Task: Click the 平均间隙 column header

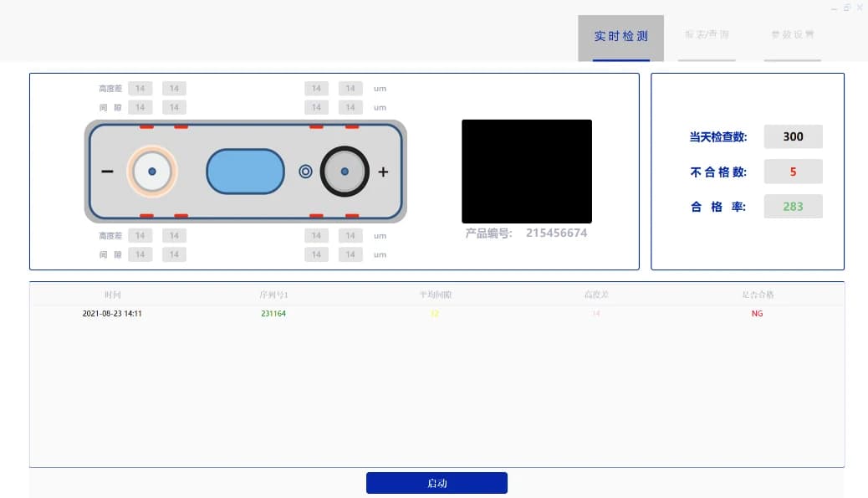Action: click(x=435, y=295)
